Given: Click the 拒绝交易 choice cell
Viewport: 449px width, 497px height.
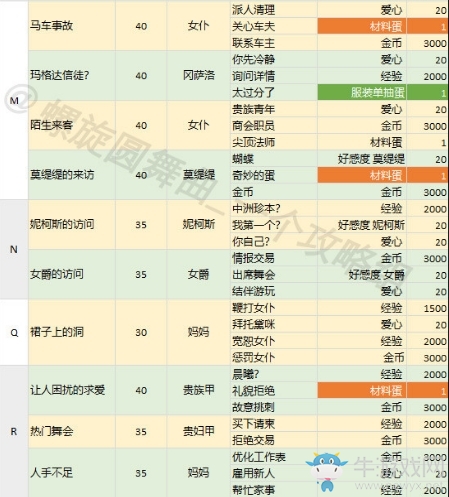Looking at the screenshot, I should pos(274,440).
